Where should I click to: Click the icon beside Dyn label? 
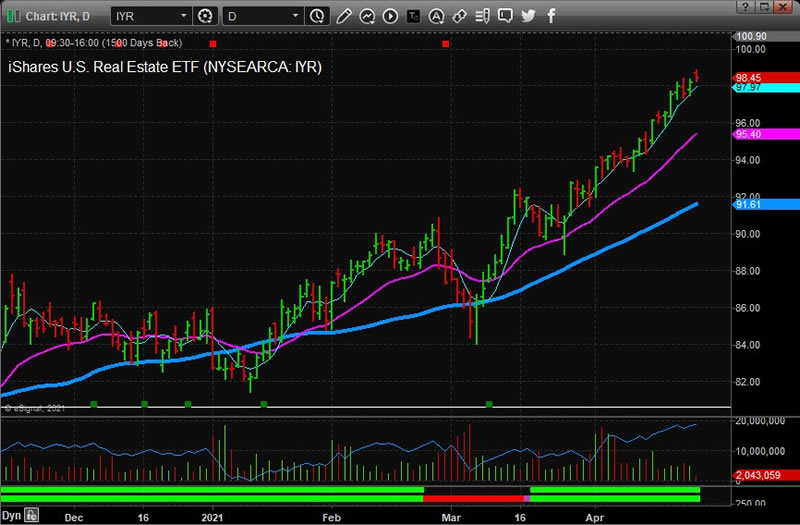(32, 515)
